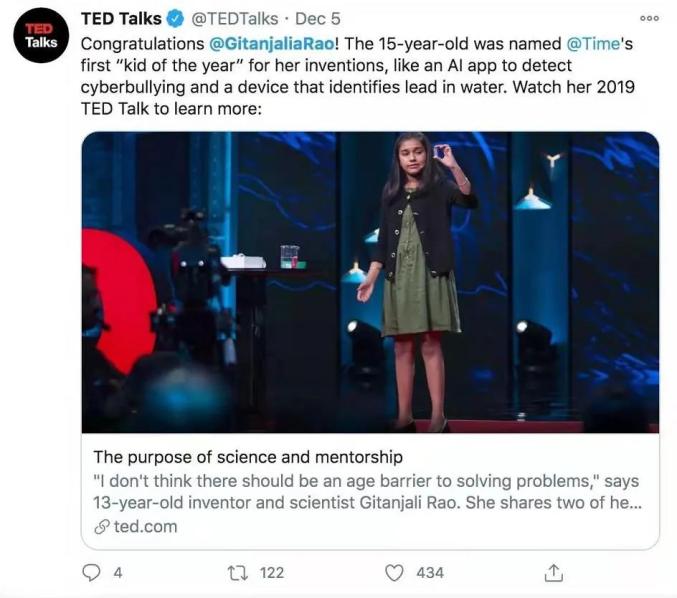
Task: Click the retweet arrows icon
Action: coord(237,572)
